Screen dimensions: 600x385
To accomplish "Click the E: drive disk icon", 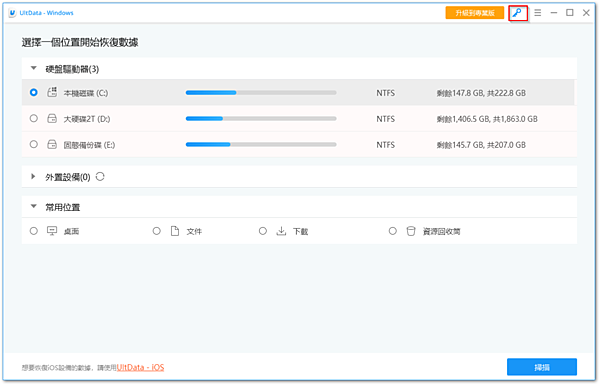I will pyautogui.click(x=52, y=144).
